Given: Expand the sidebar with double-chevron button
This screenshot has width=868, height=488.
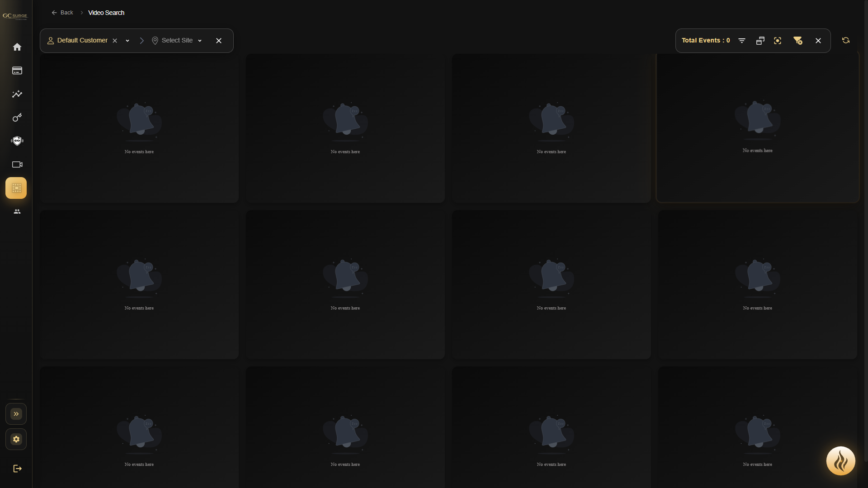Looking at the screenshot, I should coord(16,414).
